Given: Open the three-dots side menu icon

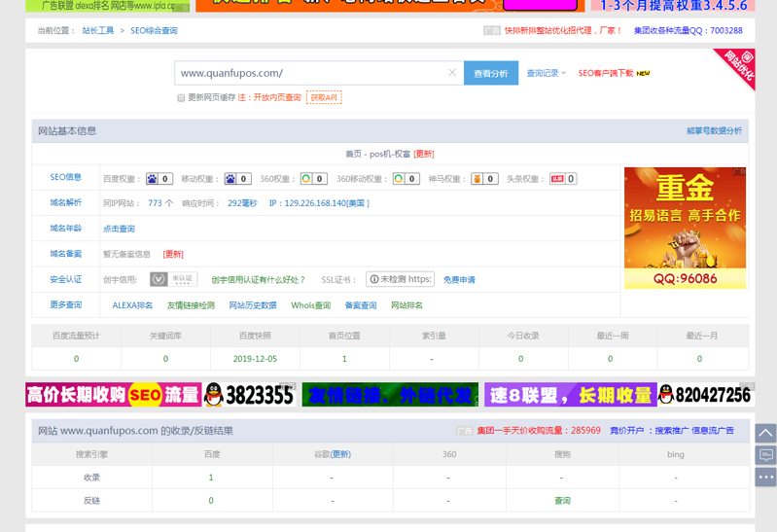Looking at the screenshot, I should pos(765,478).
